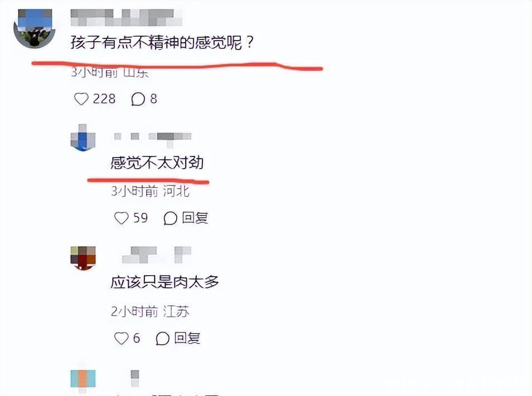Tap reply bubble icon beside 59 likes
532x396 pixels.
pyautogui.click(x=170, y=218)
